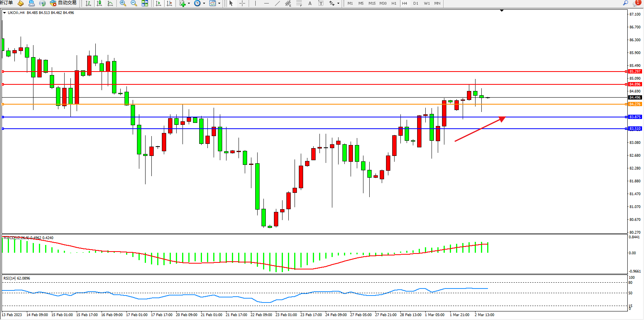Expand the indicators list dropdown arrow
The height and width of the screenshot is (320, 644).
(189, 3)
